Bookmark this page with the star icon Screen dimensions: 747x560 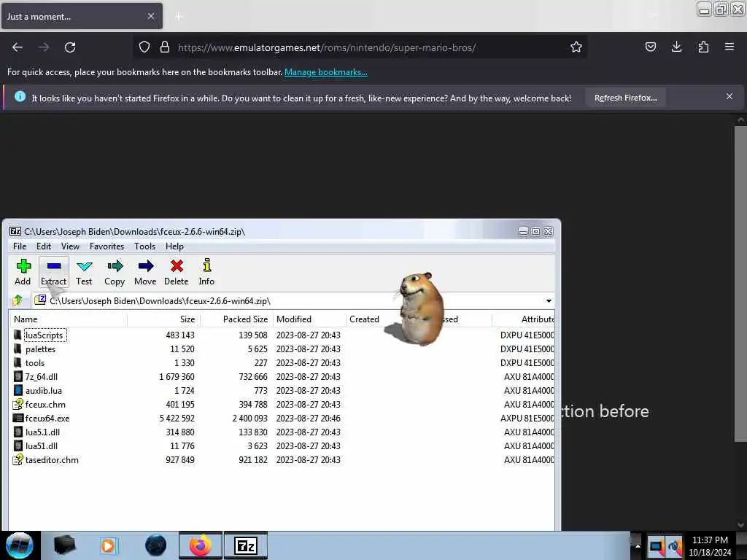click(x=576, y=47)
